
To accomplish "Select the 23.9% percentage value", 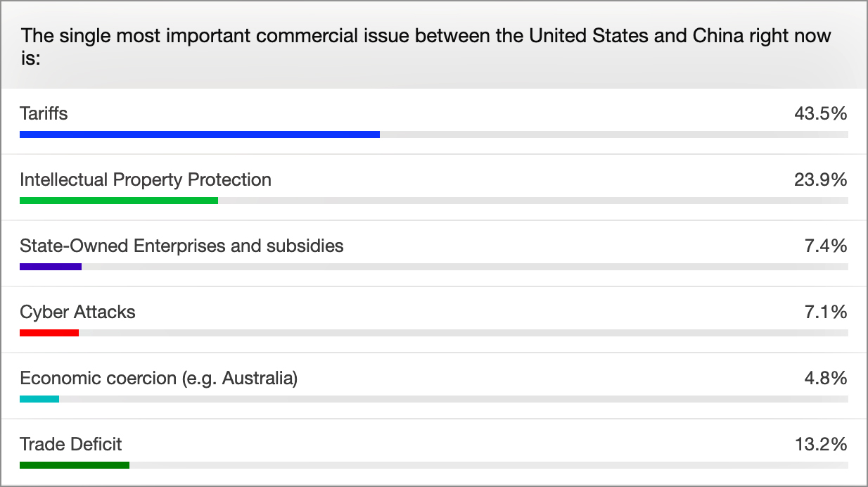I will click(820, 179).
